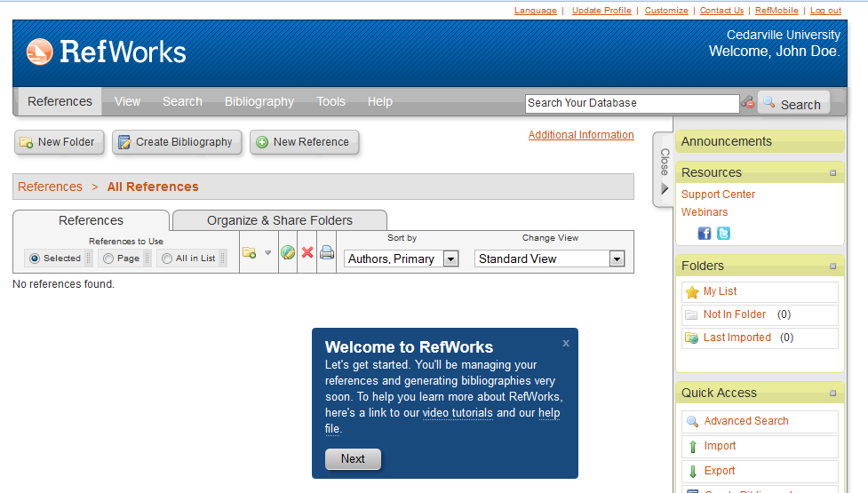Open the add-to-folder dropdown arrow
This screenshot has height=493, width=868.
coord(268,253)
